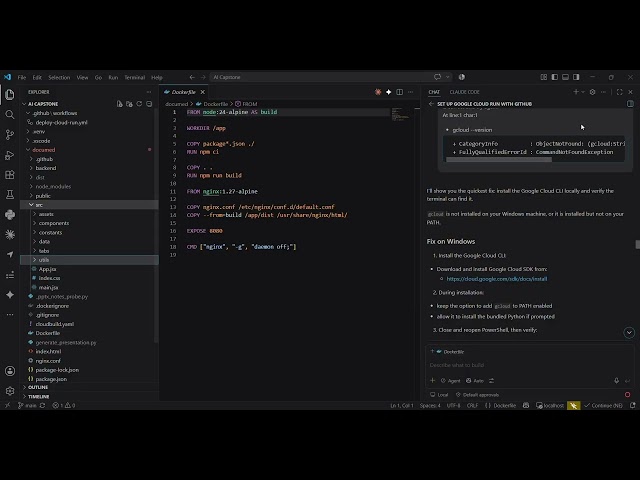
Task: Open the Terminal menu
Action: pyautogui.click(x=134, y=77)
